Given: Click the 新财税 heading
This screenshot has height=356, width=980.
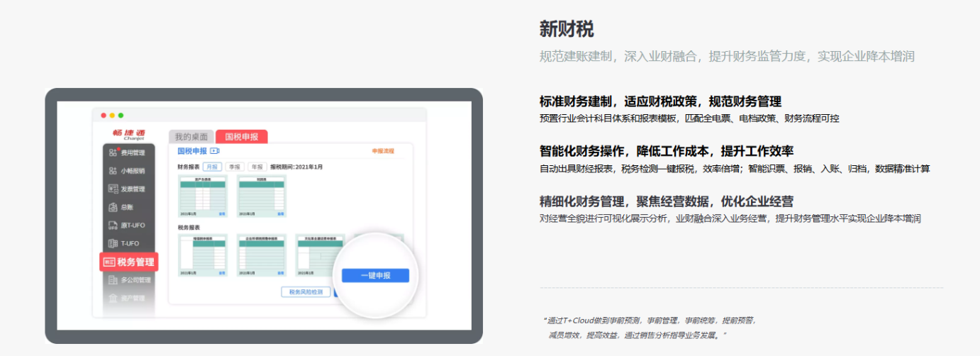Looking at the screenshot, I should point(567,29).
